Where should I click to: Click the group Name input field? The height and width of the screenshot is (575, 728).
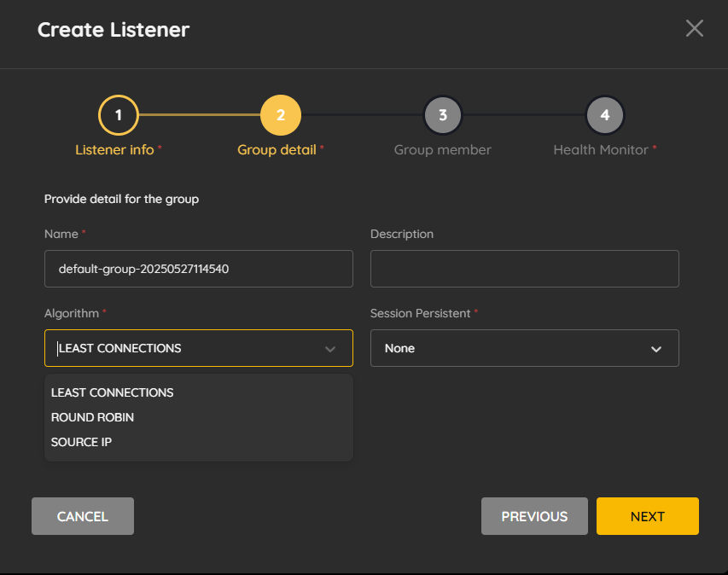tap(199, 269)
